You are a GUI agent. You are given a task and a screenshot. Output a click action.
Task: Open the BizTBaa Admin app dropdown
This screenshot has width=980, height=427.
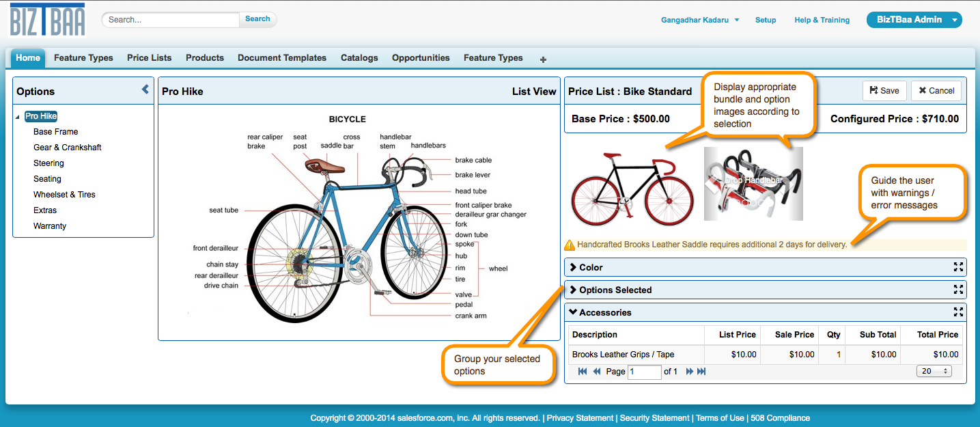(955, 20)
